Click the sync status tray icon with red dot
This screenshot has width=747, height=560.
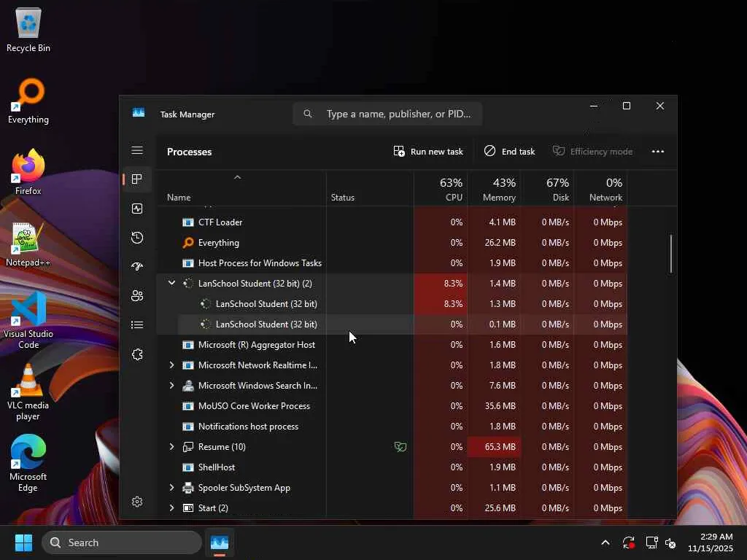(x=628, y=542)
